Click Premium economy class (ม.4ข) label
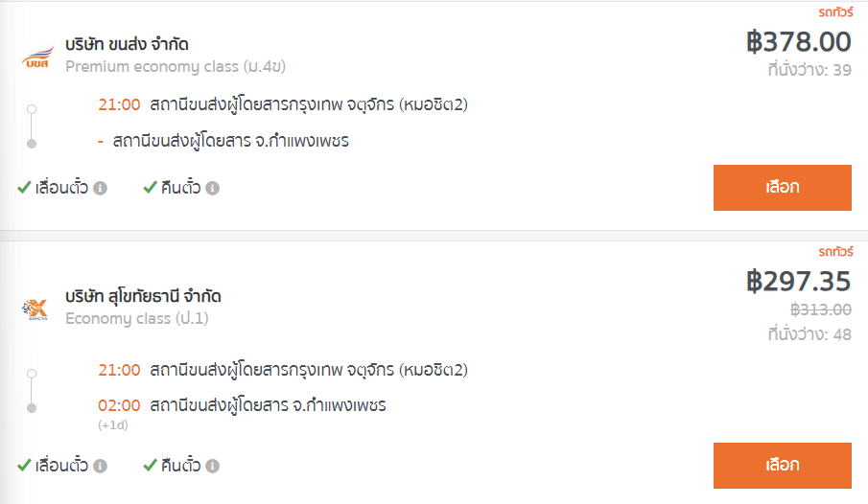The image size is (868, 504). click(176, 66)
